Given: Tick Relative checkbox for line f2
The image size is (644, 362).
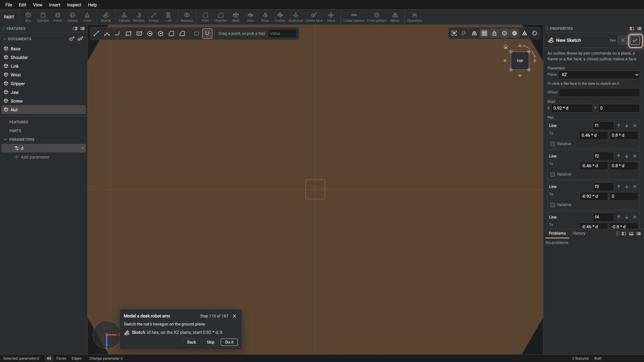Looking at the screenshot, I should coord(552,175).
